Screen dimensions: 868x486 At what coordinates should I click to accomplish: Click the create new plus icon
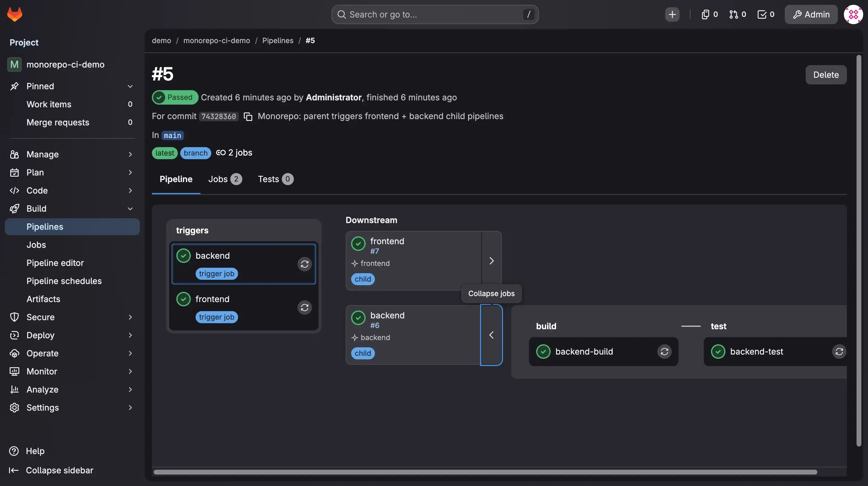672,14
